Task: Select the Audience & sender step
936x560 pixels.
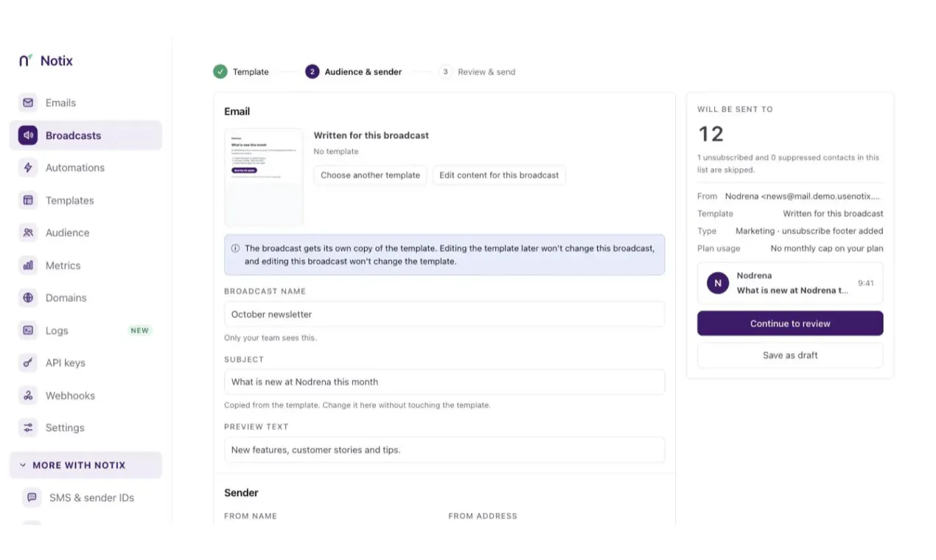Action: pyautogui.click(x=354, y=71)
